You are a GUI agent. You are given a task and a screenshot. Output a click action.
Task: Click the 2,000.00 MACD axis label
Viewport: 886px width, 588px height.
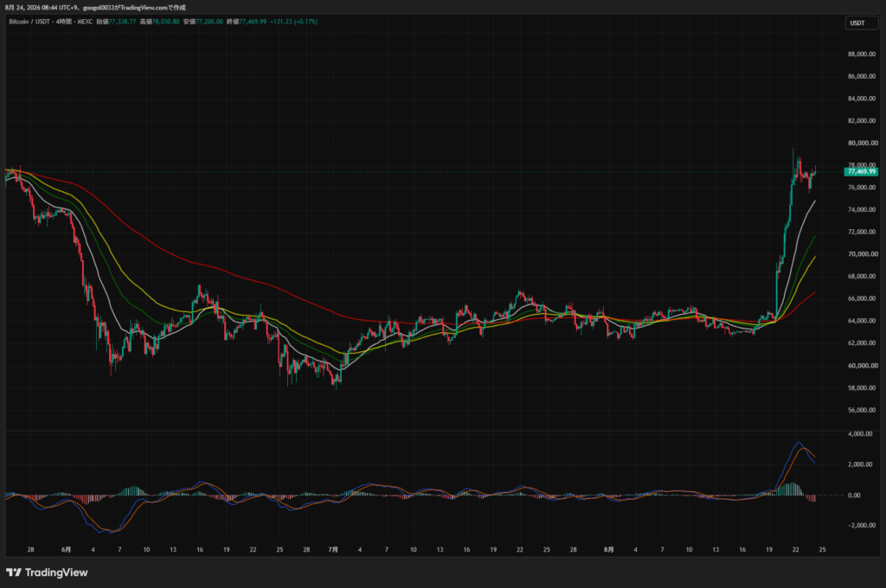[x=861, y=464]
